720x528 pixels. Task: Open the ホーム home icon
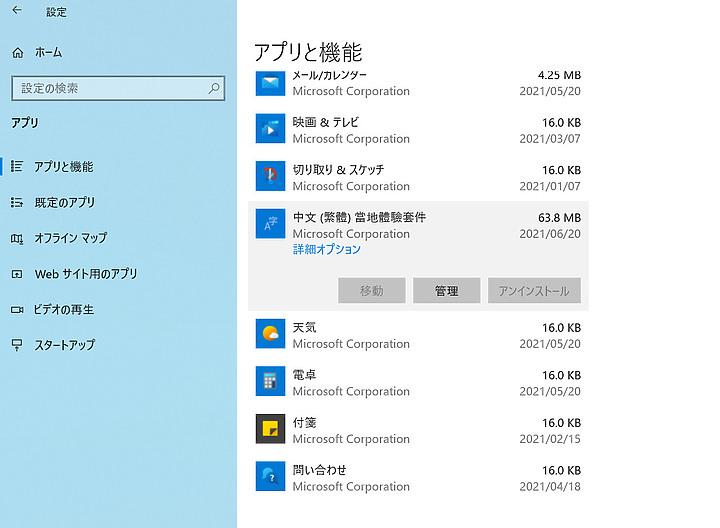[17, 53]
